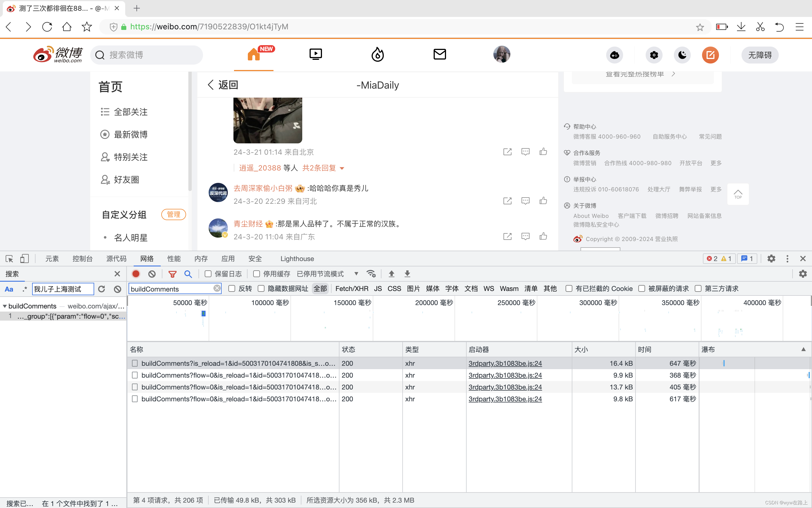
Task: Import HAR file upload arrow icon
Action: pyautogui.click(x=392, y=274)
